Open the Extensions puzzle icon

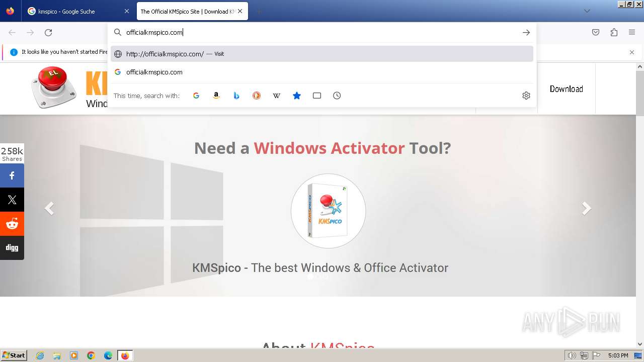pos(614,32)
